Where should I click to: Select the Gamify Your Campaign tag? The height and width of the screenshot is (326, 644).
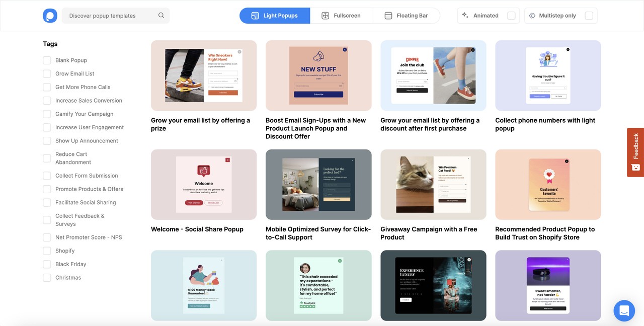click(x=47, y=114)
